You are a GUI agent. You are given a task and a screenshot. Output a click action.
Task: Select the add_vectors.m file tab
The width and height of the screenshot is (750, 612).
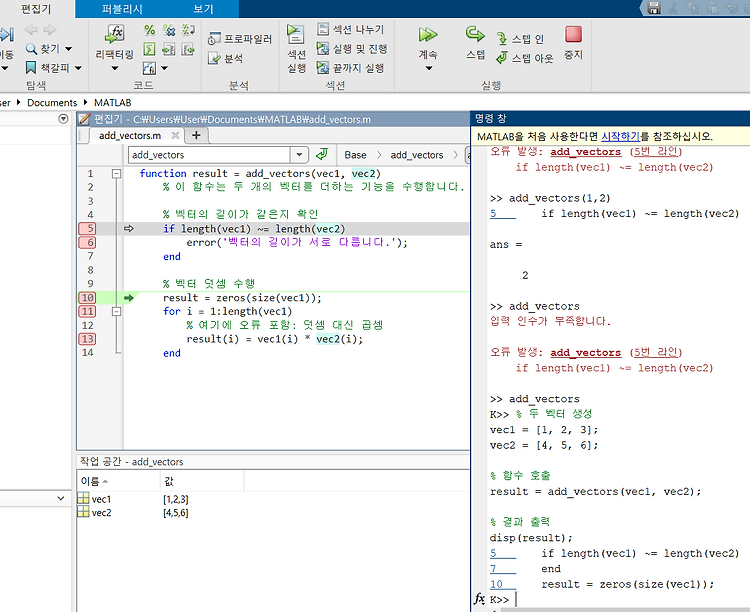tap(130, 135)
